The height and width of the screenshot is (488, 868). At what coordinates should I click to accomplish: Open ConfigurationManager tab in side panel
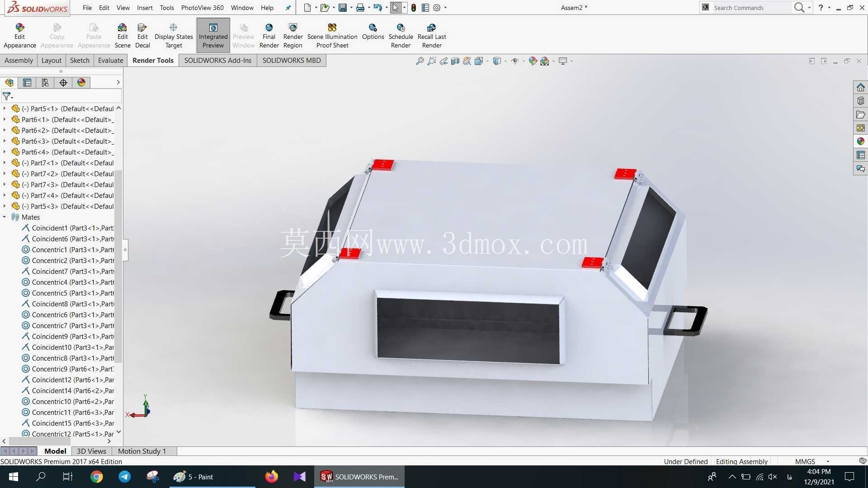(x=45, y=82)
